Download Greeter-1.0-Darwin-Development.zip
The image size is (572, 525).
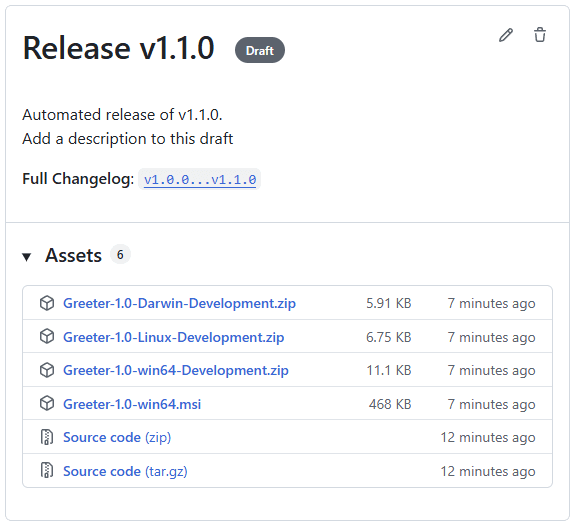179,303
